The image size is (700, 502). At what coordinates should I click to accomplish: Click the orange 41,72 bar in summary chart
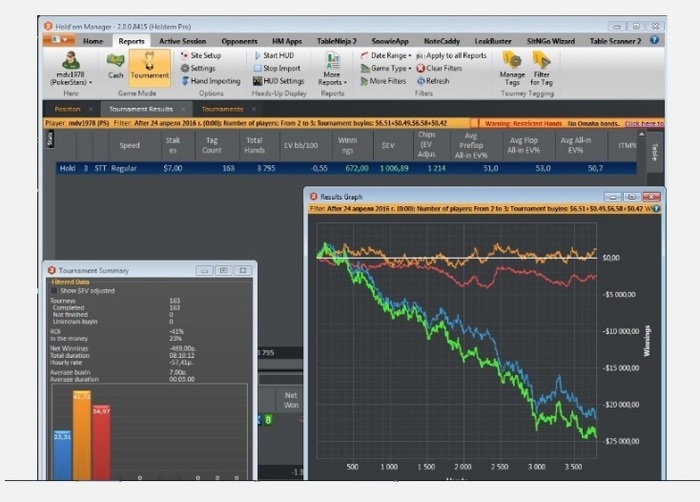point(82,435)
